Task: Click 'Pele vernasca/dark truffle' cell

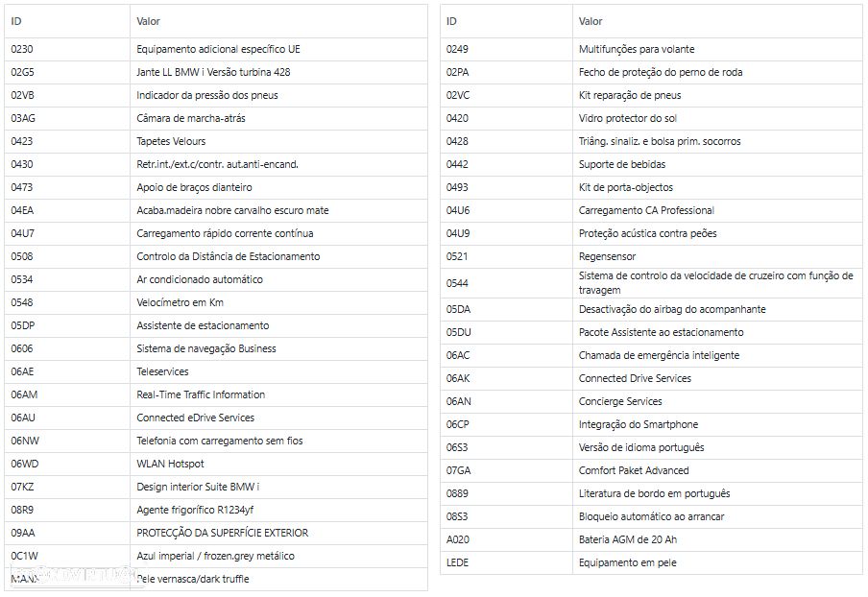Action: (x=279, y=580)
